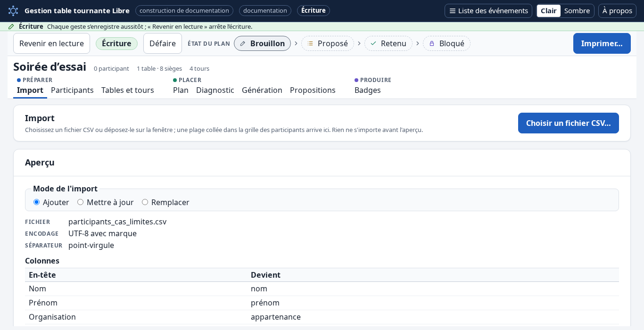
Task: Click Choisir un fichier CSV… button
Action: (568, 123)
